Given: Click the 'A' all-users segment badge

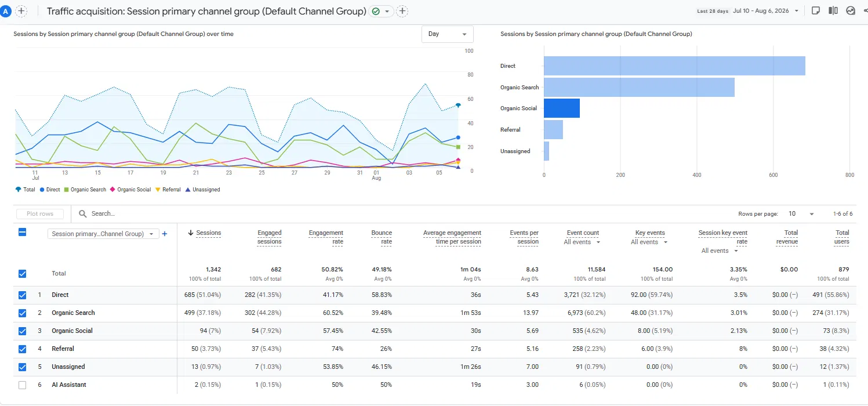Looking at the screenshot, I should (x=6, y=11).
